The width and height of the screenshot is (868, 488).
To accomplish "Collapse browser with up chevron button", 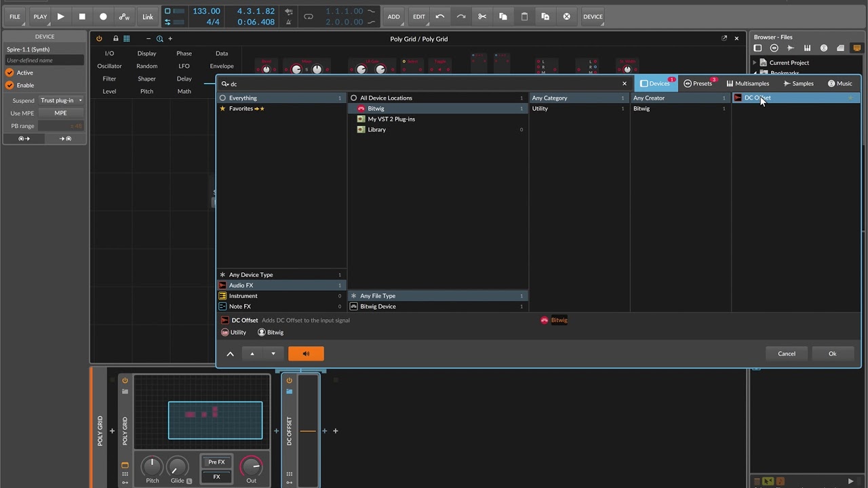I will pos(230,354).
